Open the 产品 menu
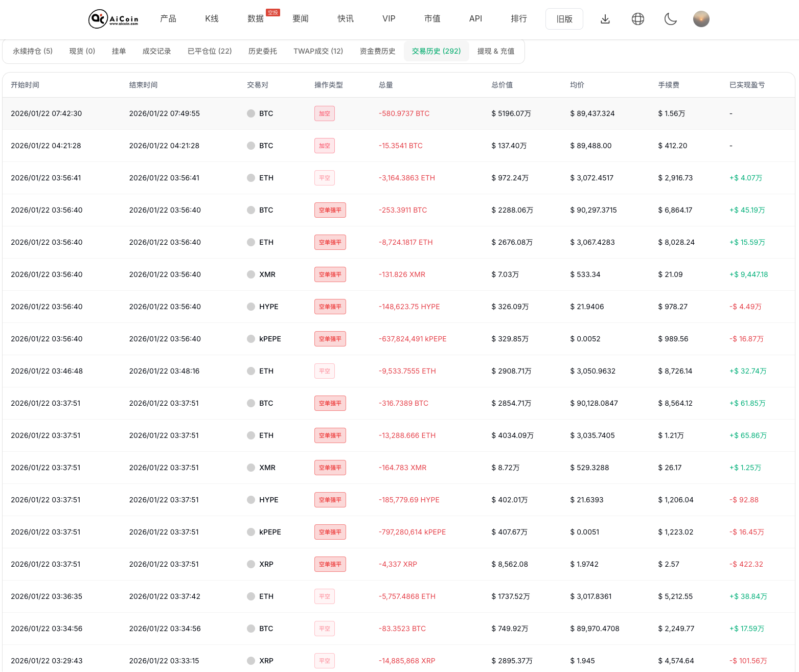The image size is (799, 672). [x=168, y=19]
